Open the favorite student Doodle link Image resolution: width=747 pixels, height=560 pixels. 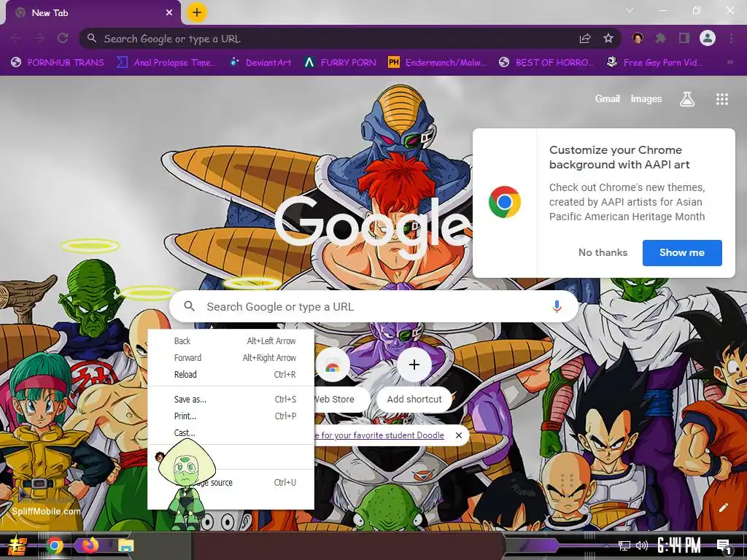(x=379, y=435)
